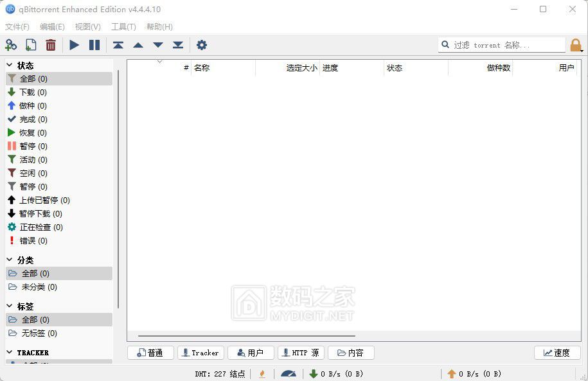Click the move-to-top queue icon
588x381 pixels.
pyautogui.click(x=118, y=45)
